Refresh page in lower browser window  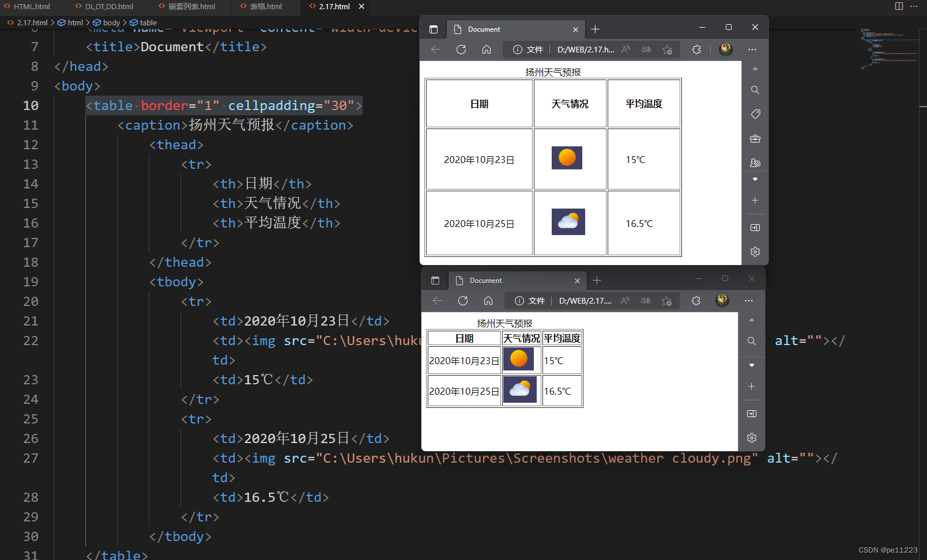click(463, 301)
